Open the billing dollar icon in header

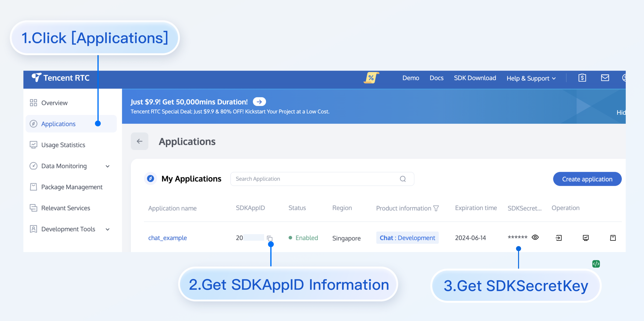tap(582, 78)
